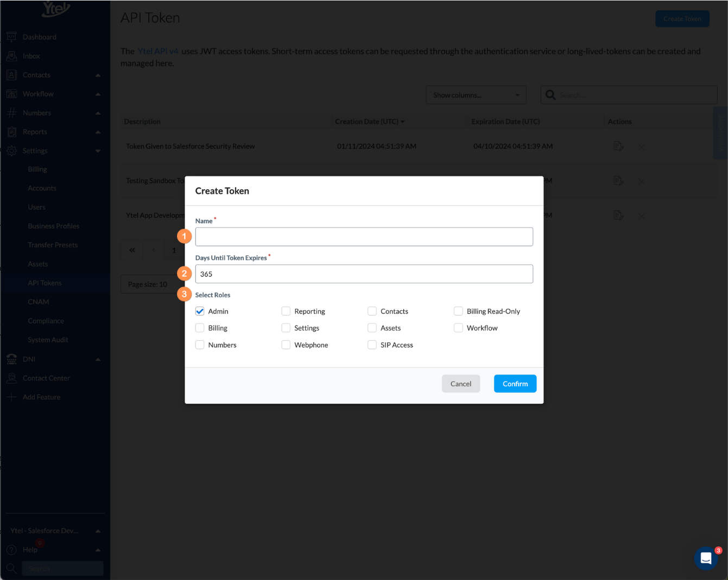Open the Inbox icon in sidebar
Image resolution: width=728 pixels, height=580 pixels.
click(11, 56)
